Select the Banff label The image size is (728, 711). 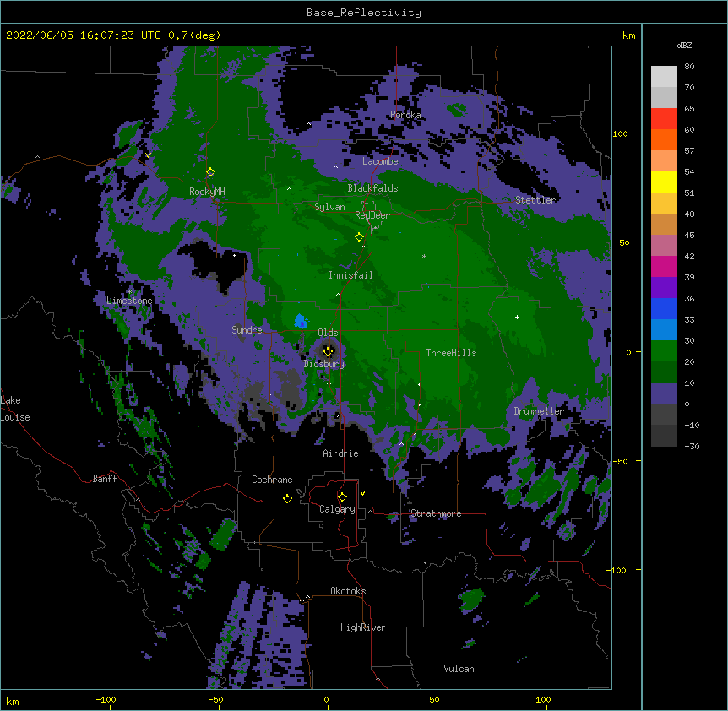click(x=105, y=479)
